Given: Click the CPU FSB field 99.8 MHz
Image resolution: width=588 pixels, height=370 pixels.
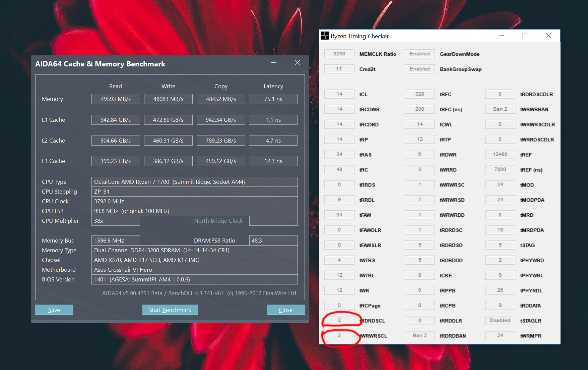Looking at the screenshot, I should click(x=194, y=211).
